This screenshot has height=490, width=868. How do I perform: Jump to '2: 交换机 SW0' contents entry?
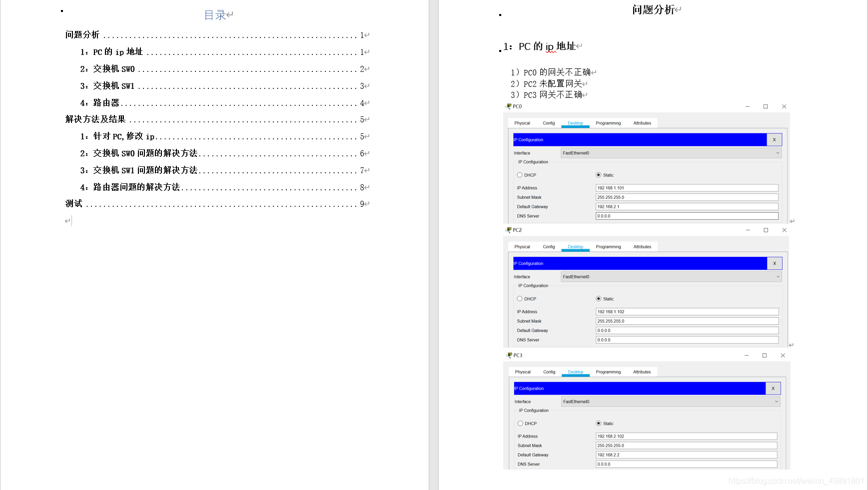[222, 69]
